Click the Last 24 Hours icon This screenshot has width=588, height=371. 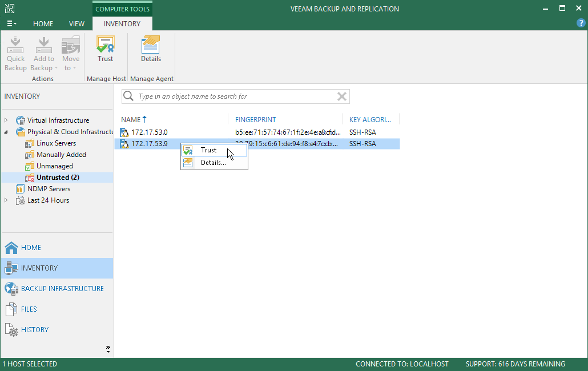tap(21, 200)
